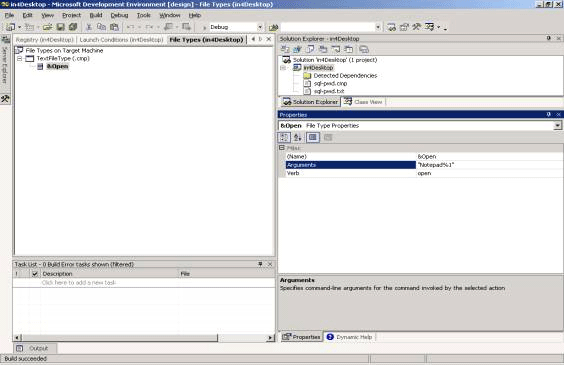Viewport: 564px width, 365px height.
Task: Switch to the Dynamic Help tab
Action: (349, 337)
